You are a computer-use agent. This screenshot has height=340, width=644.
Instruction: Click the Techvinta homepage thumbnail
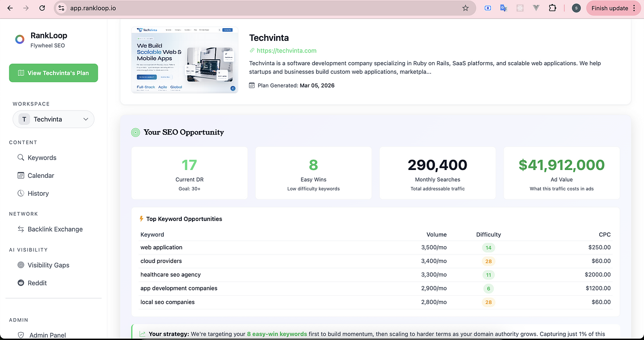coord(185,59)
